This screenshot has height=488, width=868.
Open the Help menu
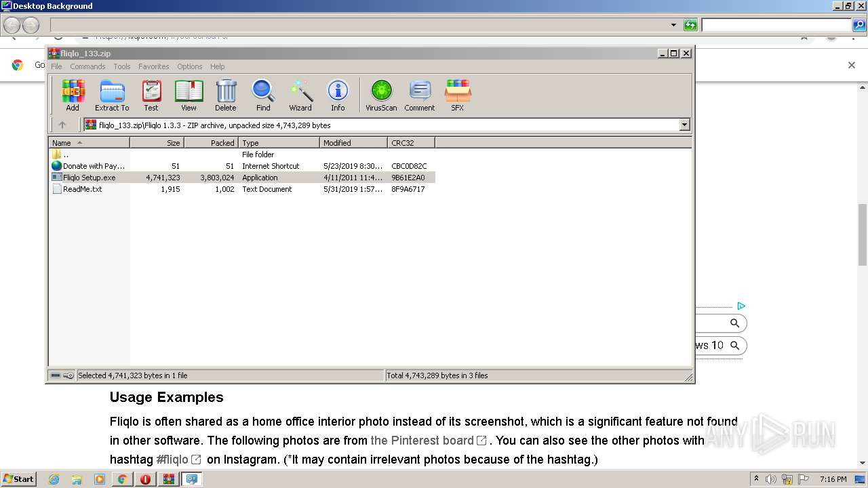217,66
